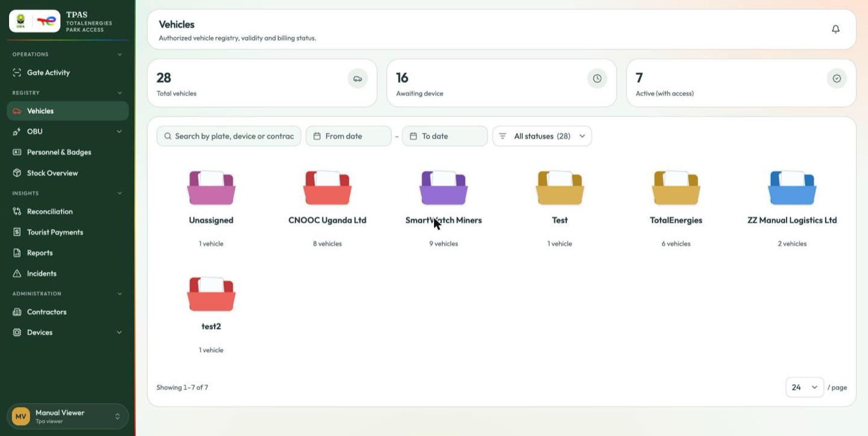Click the MV user avatar
Viewport: 868px width, 436px height.
tap(21, 417)
